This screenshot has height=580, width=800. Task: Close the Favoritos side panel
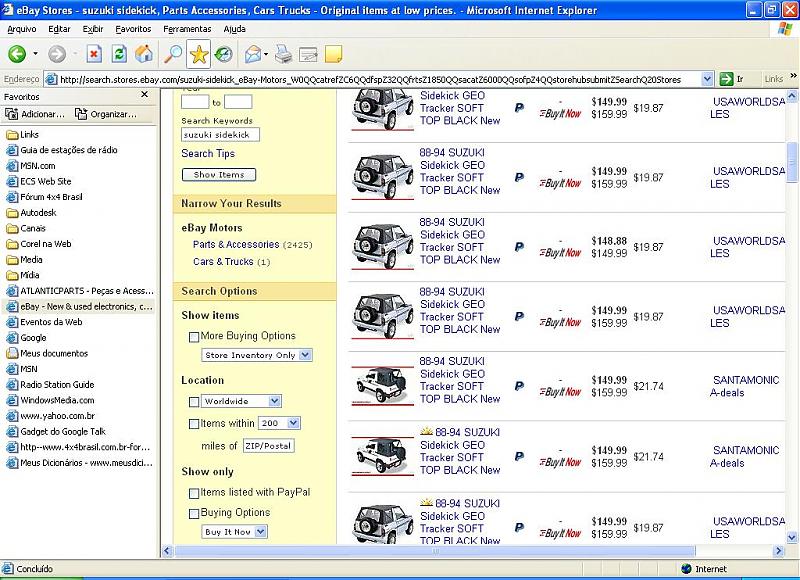pos(144,95)
